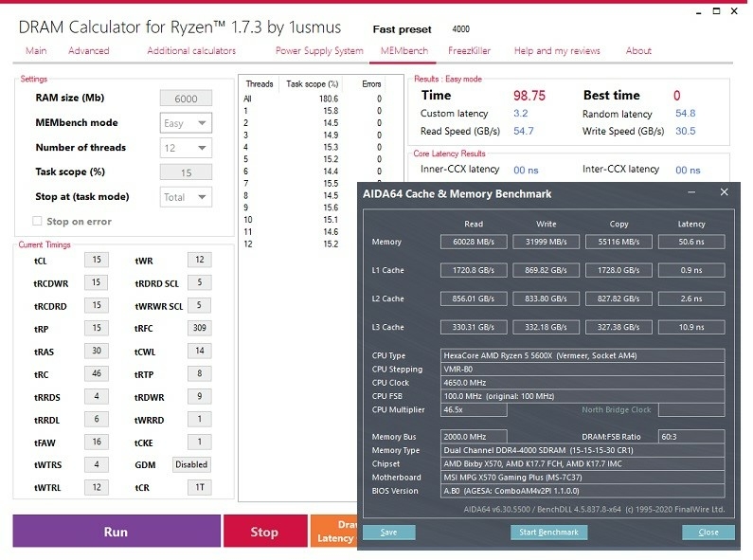The image size is (753, 560).
Task: Click the DRAM:FSB Ratio 60:3 field
Action: [691, 437]
